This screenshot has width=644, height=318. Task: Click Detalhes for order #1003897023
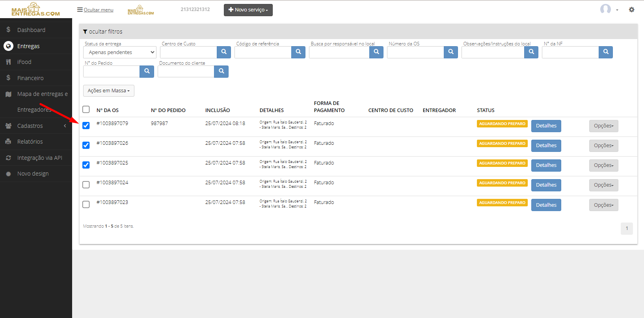point(546,205)
